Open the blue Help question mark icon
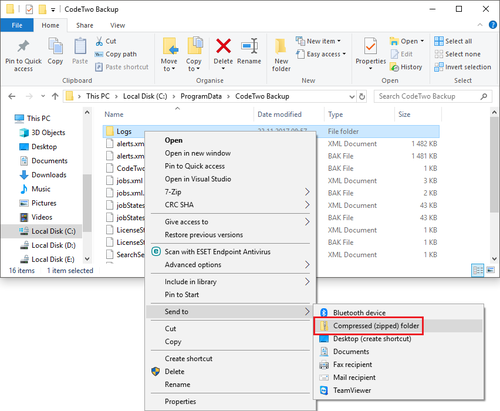 click(493, 25)
